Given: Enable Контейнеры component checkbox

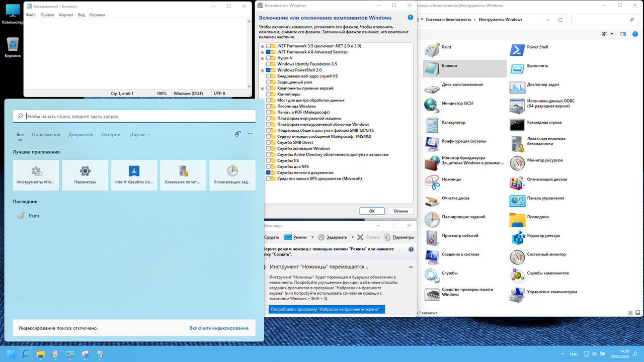Looking at the screenshot, I should pos(268,95).
